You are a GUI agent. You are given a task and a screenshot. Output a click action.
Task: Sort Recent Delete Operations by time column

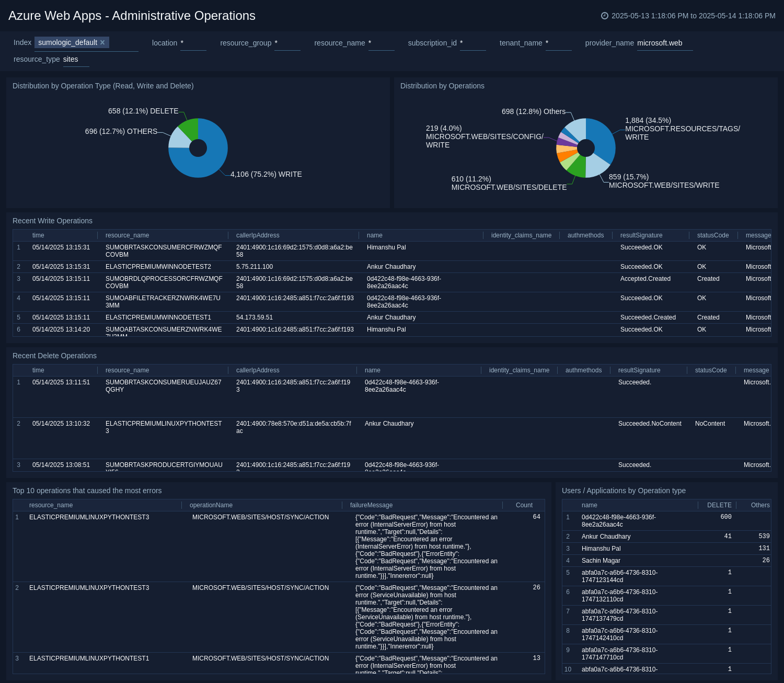tap(38, 370)
